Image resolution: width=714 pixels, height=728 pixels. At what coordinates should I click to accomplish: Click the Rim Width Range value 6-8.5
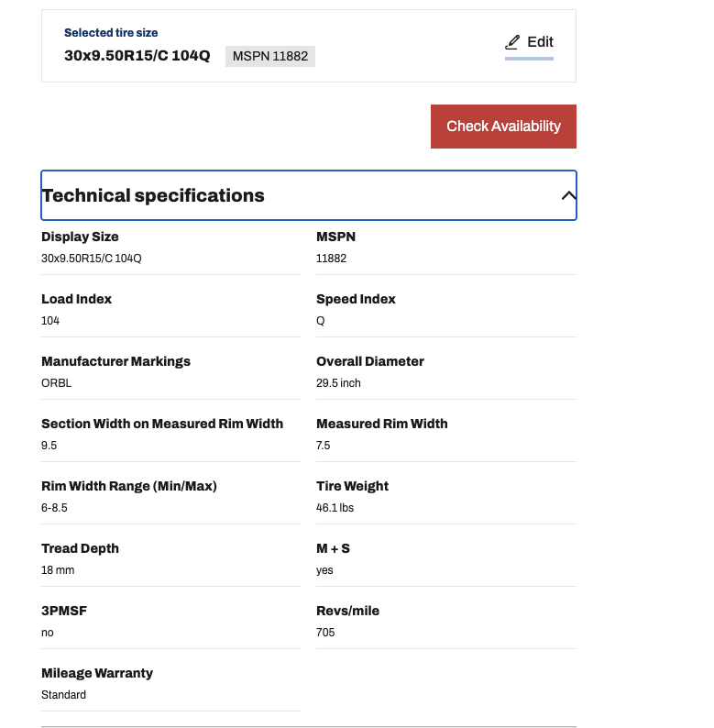pyautogui.click(x=54, y=508)
